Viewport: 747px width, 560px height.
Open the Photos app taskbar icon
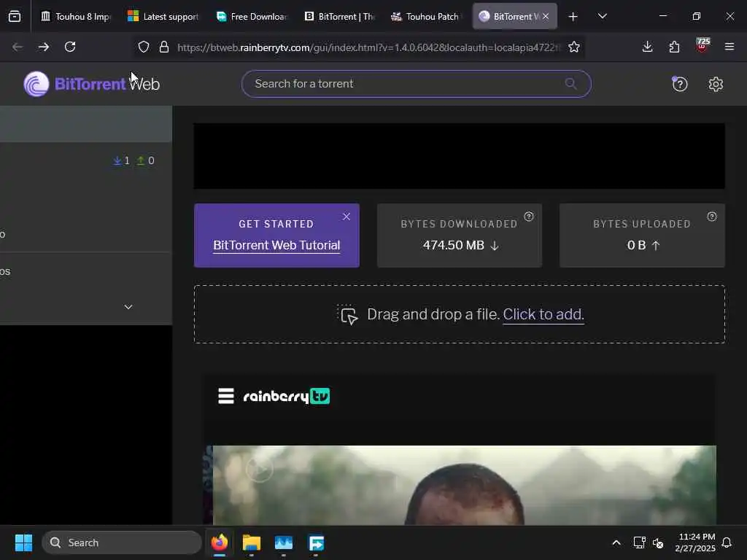tap(284, 542)
